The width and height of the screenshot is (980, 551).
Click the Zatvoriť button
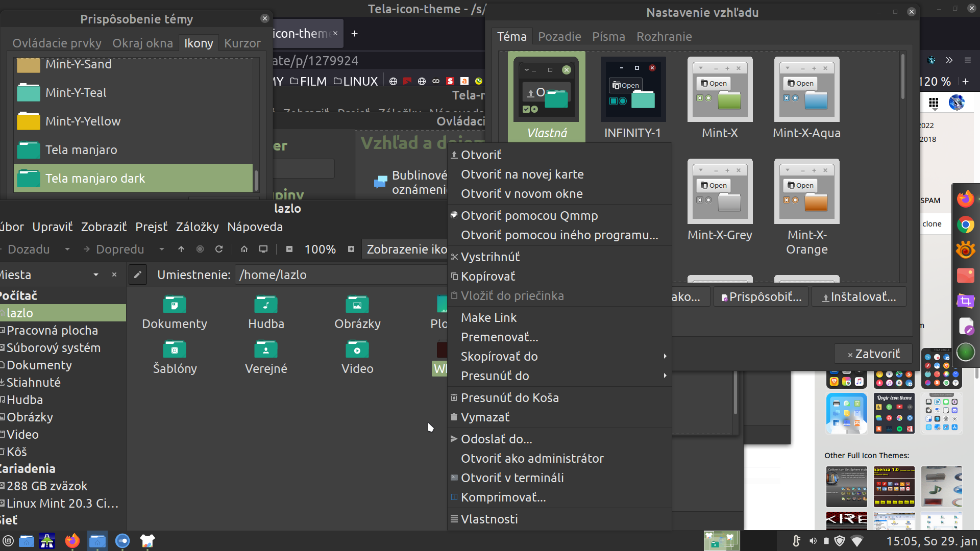[x=873, y=354]
